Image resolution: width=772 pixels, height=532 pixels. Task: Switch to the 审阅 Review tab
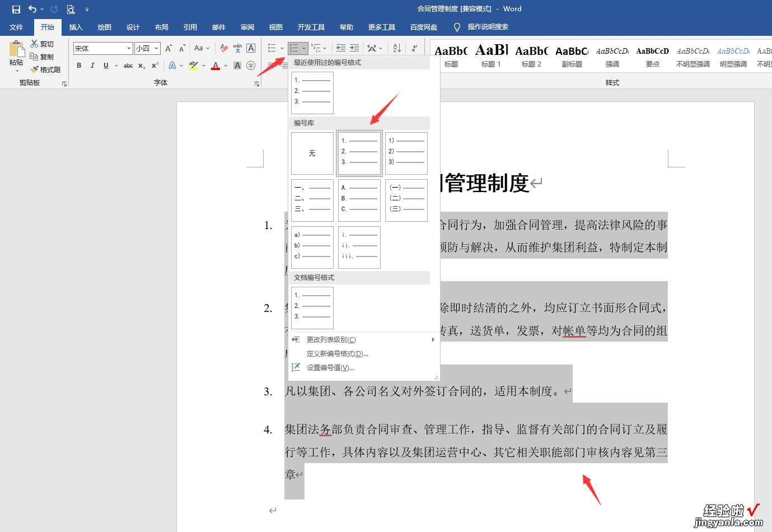click(247, 27)
